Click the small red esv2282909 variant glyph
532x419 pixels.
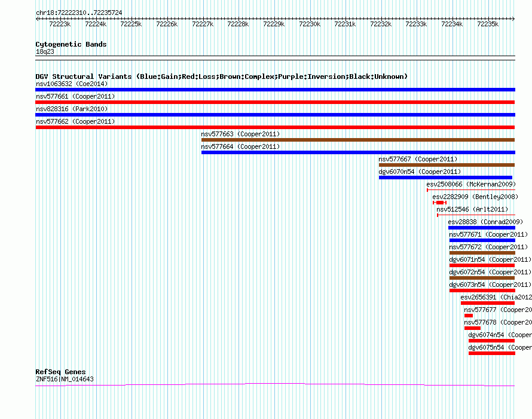[x=440, y=203]
